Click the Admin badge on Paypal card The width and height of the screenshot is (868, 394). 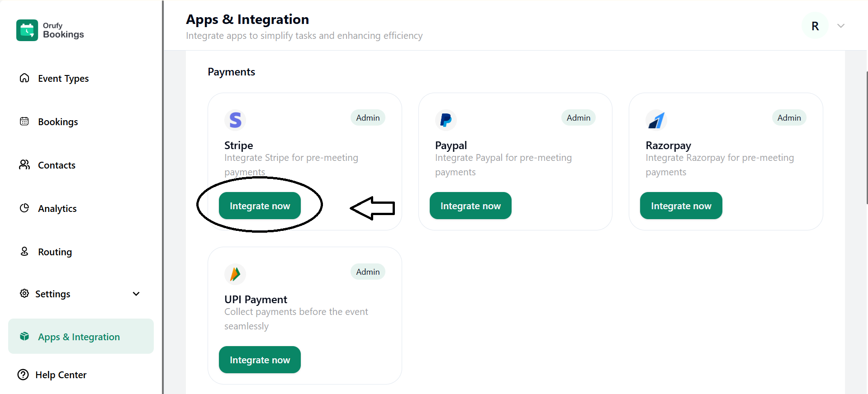pyautogui.click(x=578, y=117)
